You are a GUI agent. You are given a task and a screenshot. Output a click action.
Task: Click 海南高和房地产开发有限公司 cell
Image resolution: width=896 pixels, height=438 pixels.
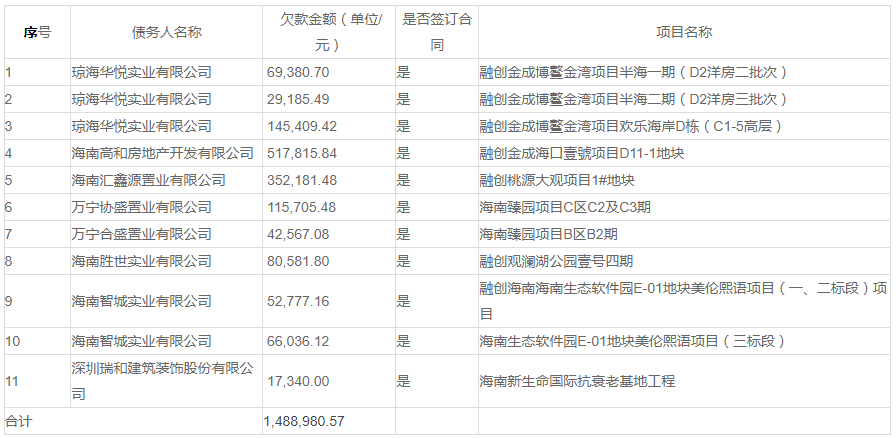166,153
